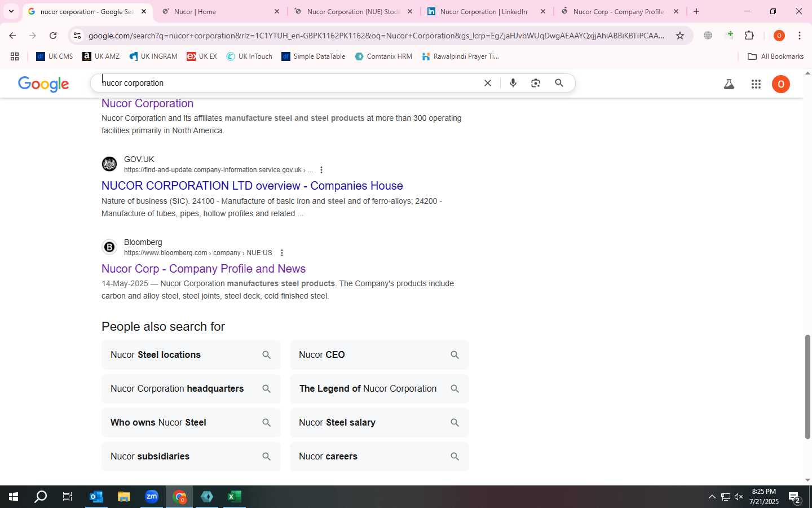The width and height of the screenshot is (812, 508).
Task: Open Outlook from taskbar
Action: point(96,497)
